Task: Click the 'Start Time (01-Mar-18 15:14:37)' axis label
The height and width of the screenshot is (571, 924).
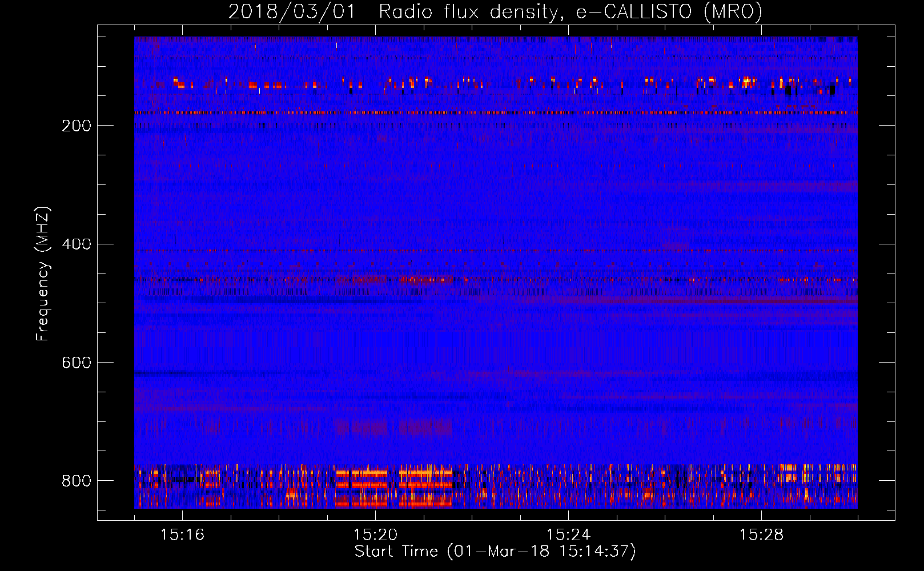Action: 495,552
